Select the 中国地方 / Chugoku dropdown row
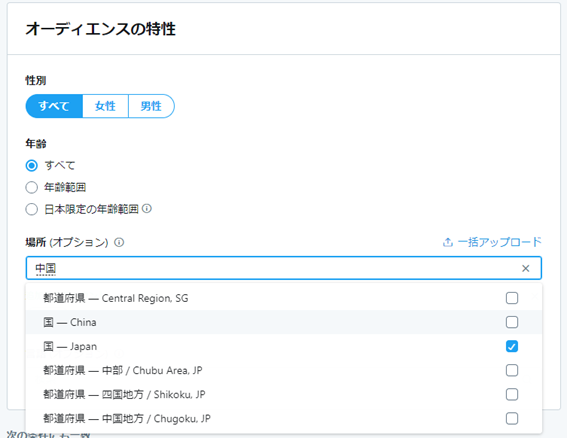 click(284, 418)
